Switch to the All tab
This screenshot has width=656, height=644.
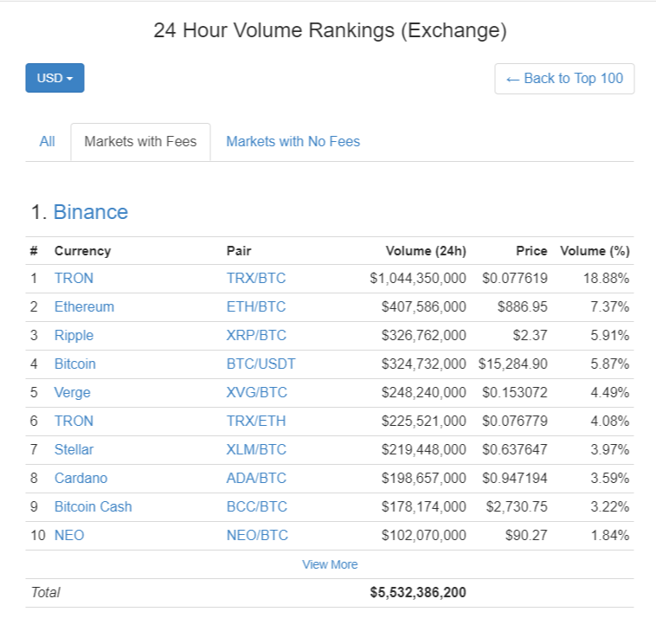[48, 141]
